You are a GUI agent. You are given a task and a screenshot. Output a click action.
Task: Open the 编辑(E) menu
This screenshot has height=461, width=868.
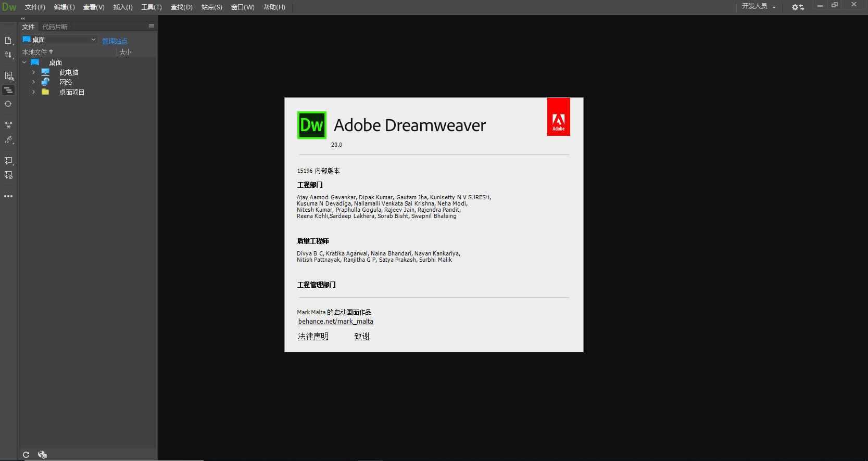click(65, 7)
